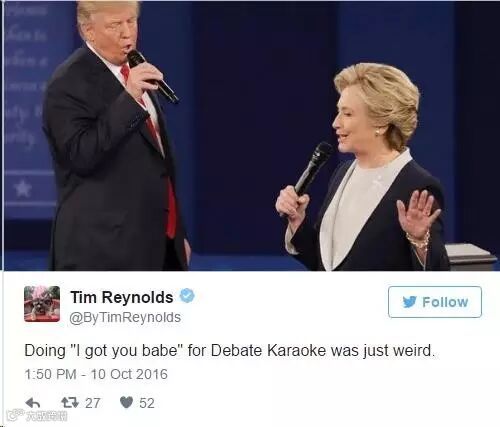Open the Tim Reynolds profile avatar
This screenshot has height=427, width=500.
click(42, 304)
